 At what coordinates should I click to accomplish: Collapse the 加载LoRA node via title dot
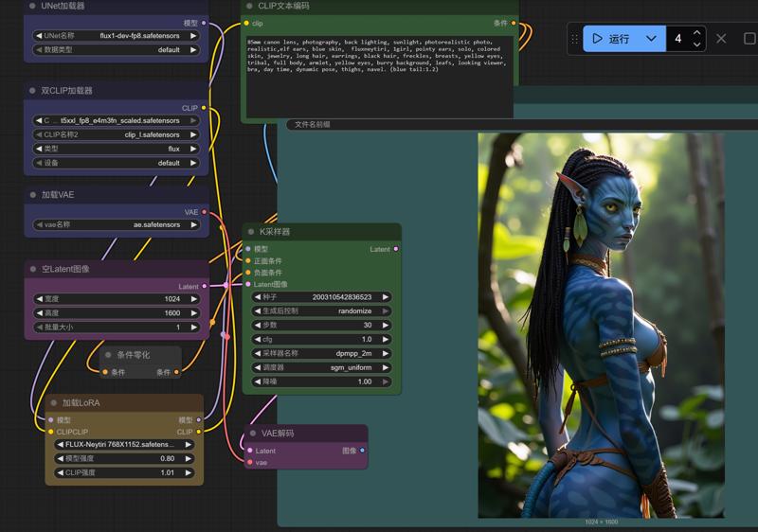coord(51,402)
